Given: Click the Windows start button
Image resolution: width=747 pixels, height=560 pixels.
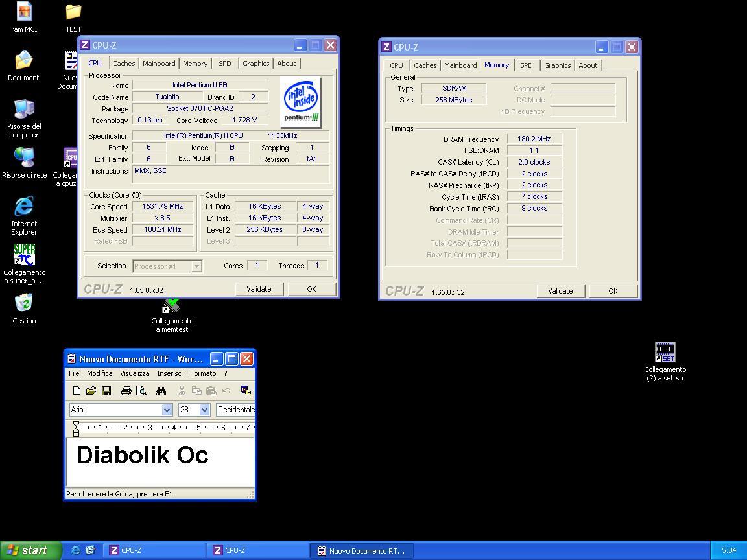Looking at the screenshot, I should point(31,550).
